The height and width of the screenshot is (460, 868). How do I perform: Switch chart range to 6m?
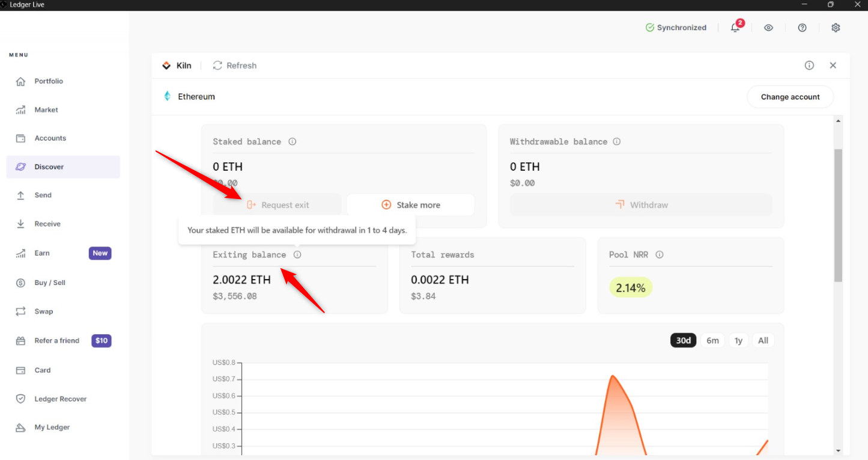(712, 340)
